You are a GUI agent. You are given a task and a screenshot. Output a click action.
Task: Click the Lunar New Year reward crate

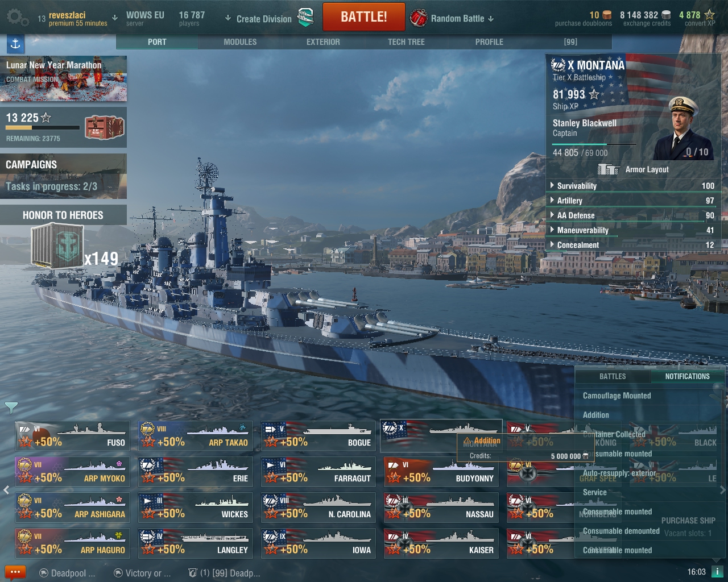pos(105,127)
